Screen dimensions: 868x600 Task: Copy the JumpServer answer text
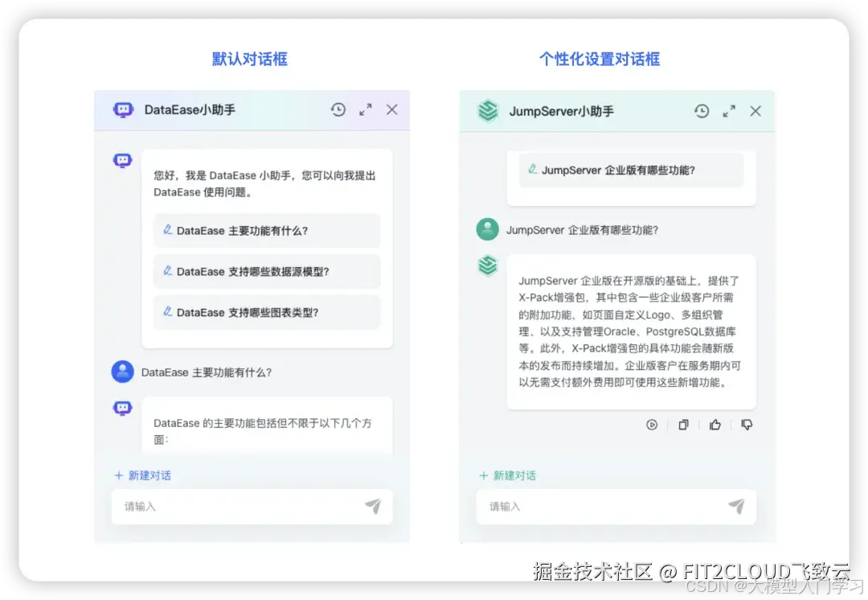pos(684,425)
